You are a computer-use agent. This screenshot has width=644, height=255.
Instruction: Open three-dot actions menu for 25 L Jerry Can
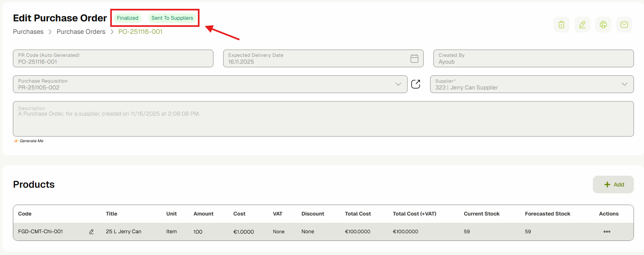click(607, 232)
